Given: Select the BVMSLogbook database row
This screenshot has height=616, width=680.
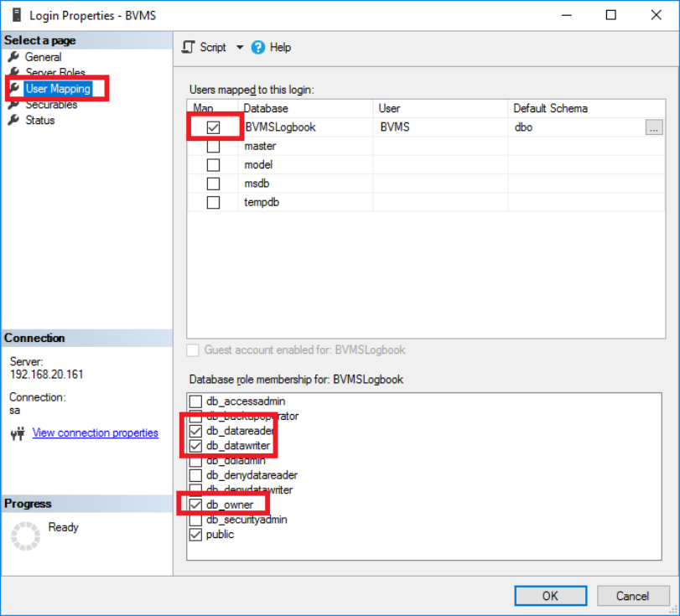Looking at the screenshot, I should [x=280, y=127].
